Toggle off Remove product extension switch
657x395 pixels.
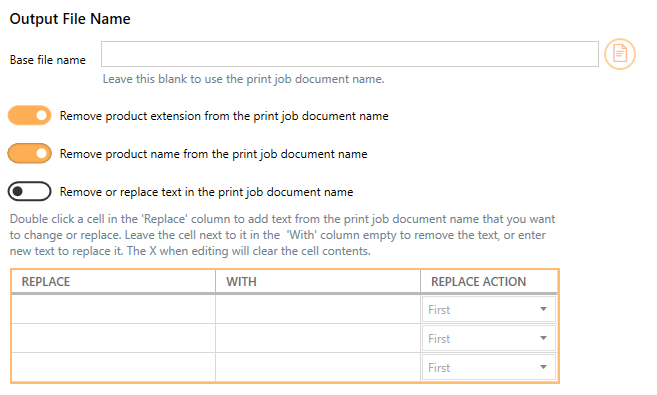[x=29, y=116]
